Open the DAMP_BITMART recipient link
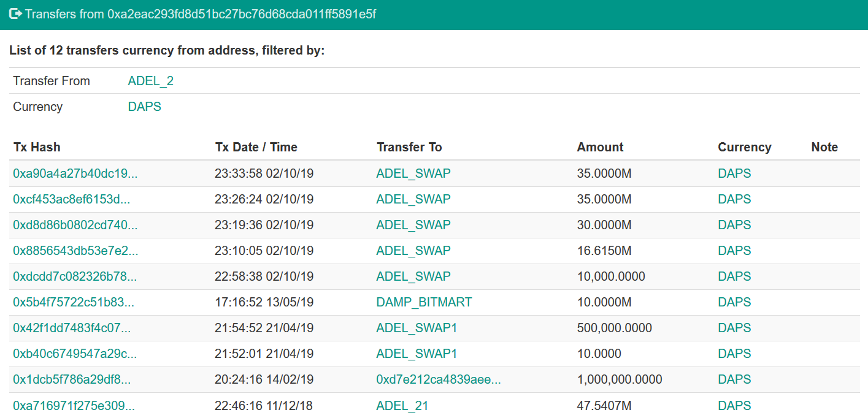868x418 pixels. (424, 302)
